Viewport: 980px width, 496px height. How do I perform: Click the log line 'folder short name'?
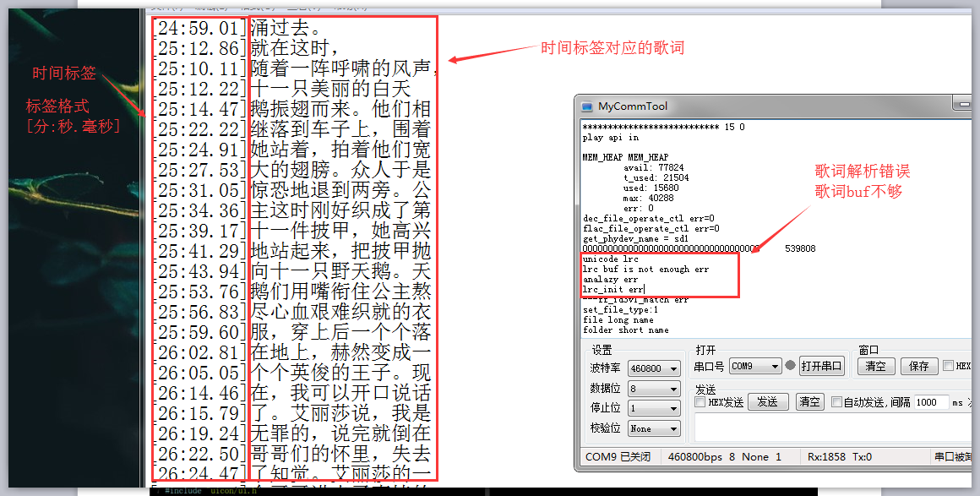pyautogui.click(x=626, y=330)
